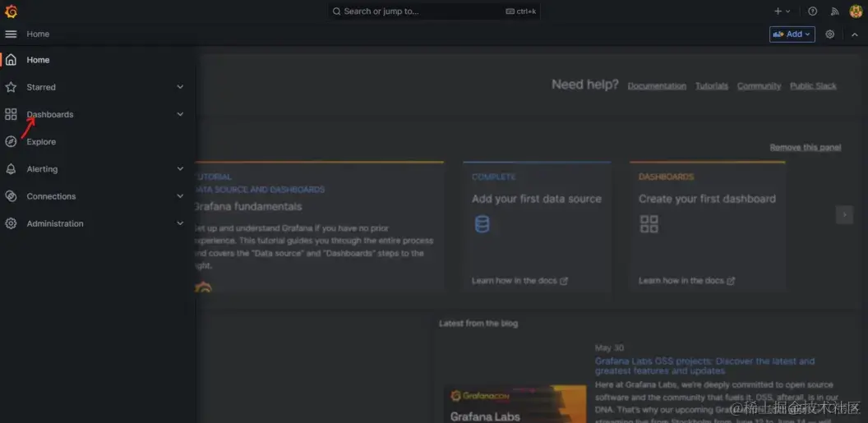Viewport: 868px width, 423px height.
Task: Open the Tutorials link
Action: point(712,86)
